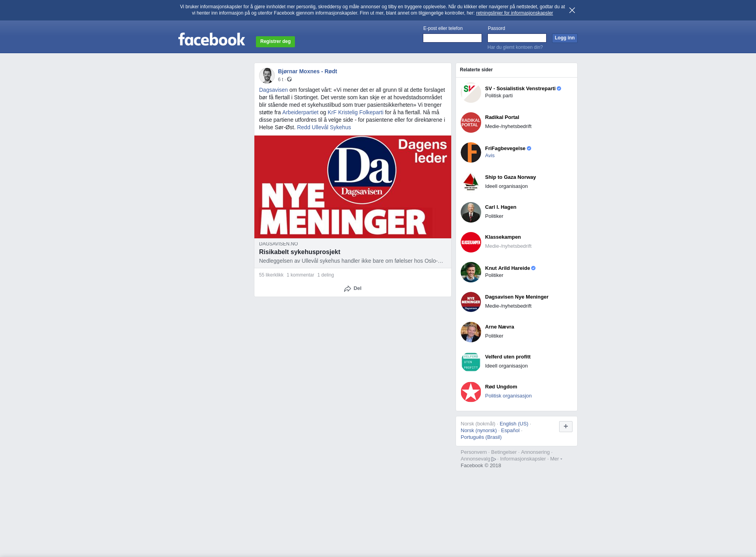This screenshot has width=756, height=557.
Task: Open the Personvern footer link
Action: click(474, 452)
